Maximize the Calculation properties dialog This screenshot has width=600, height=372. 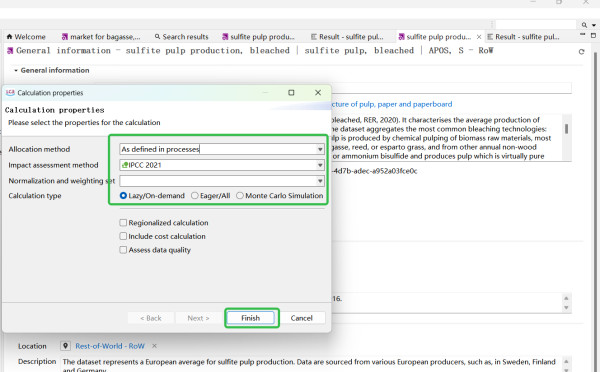pyautogui.click(x=291, y=93)
